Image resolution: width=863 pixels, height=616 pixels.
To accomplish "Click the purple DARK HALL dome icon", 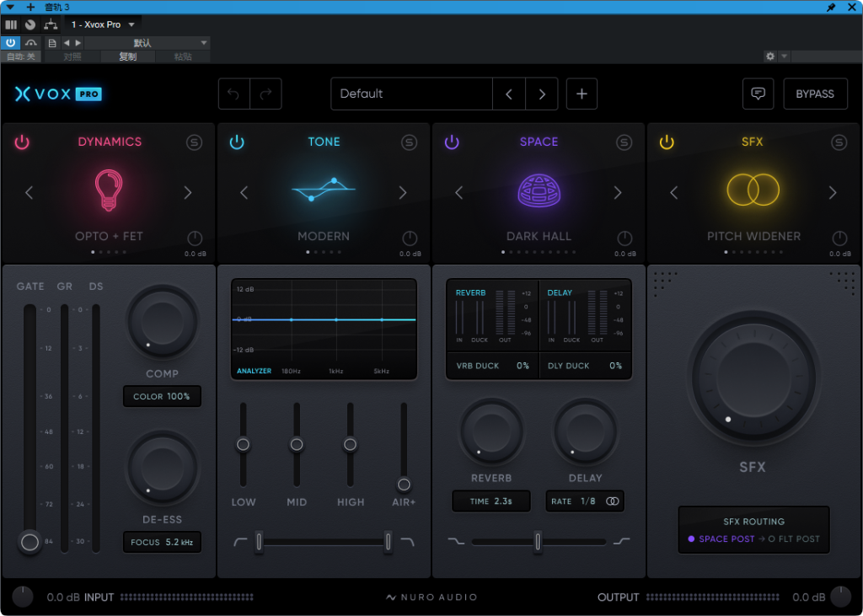I will 539,190.
